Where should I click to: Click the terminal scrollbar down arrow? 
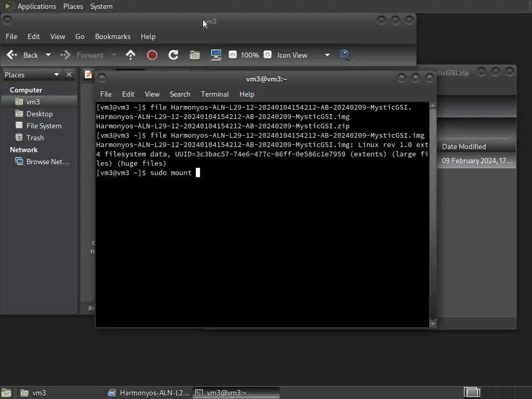(433, 324)
